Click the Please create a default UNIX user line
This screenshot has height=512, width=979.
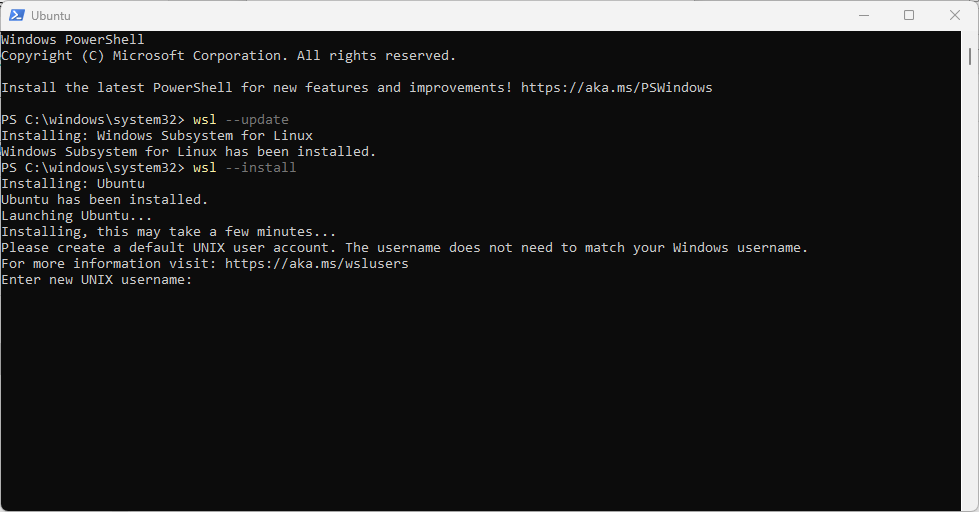point(405,248)
